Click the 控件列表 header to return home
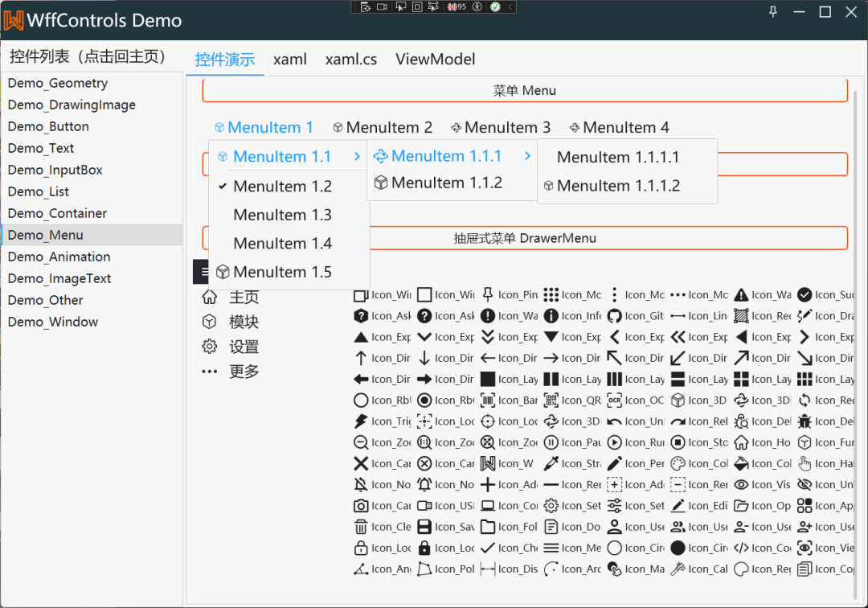The image size is (868, 608). pos(88,56)
